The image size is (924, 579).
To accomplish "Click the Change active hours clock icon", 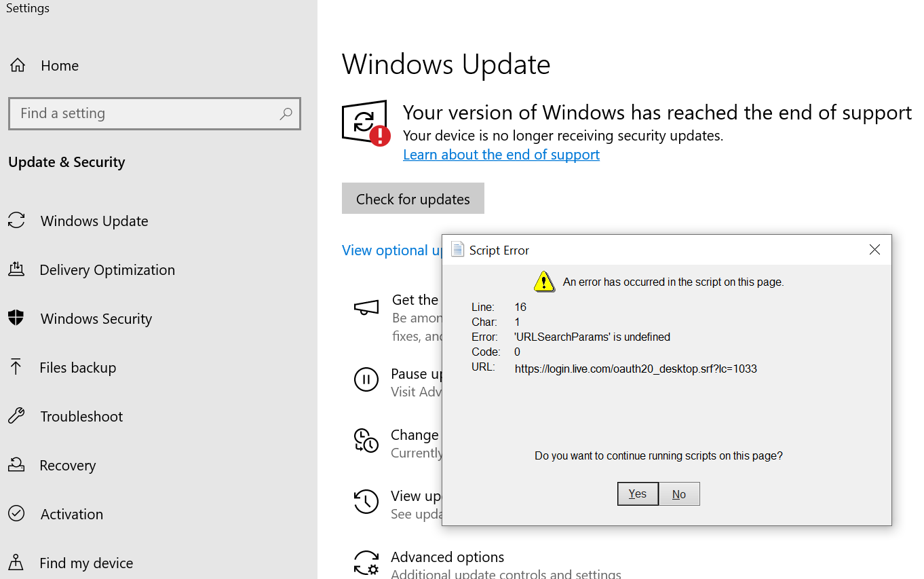I will pos(366,441).
